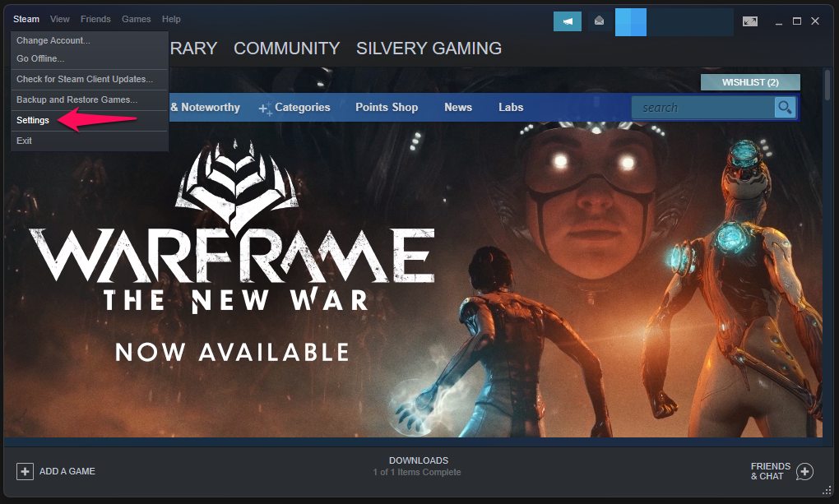
Task: Click Check for Steam Client Updates
Action: point(90,79)
